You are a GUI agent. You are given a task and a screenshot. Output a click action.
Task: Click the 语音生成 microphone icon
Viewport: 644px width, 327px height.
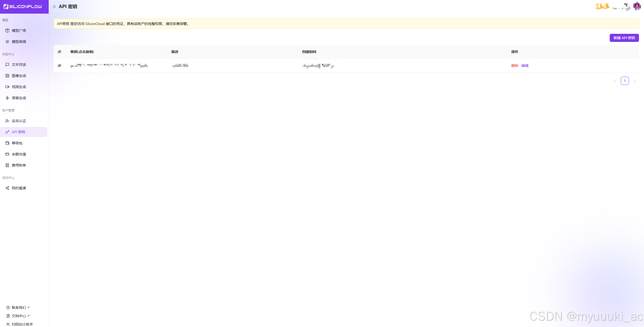tap(7, 98)
